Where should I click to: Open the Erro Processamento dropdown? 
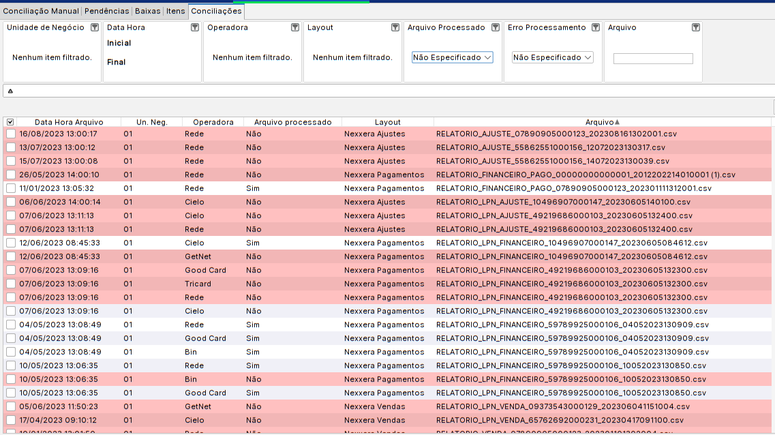(x=553, y=58)
